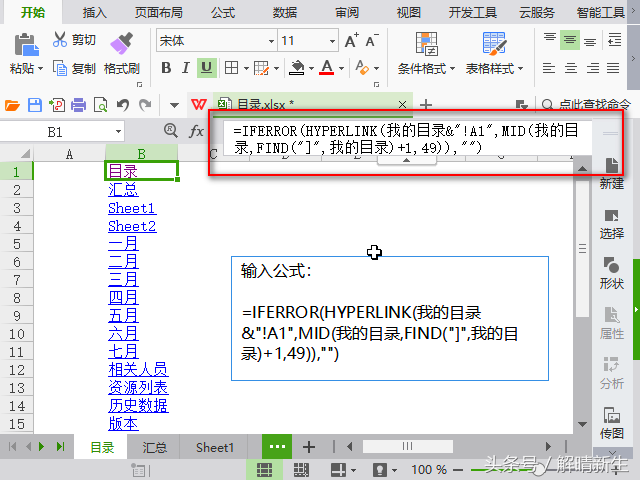The height and width of the screenshot is (480, 640).
Task: Click the normal view icon in status bar
Action: [264, 470]
